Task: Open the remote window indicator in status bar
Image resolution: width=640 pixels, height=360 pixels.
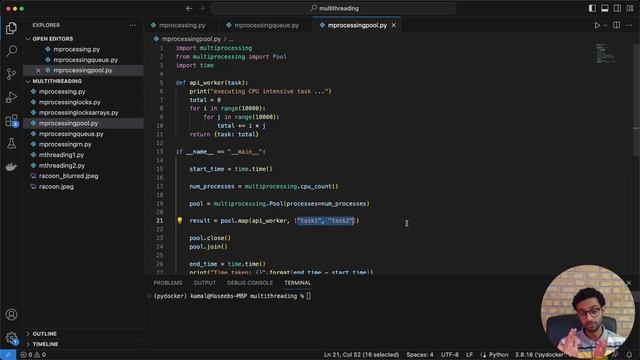Action: [8, 355]
